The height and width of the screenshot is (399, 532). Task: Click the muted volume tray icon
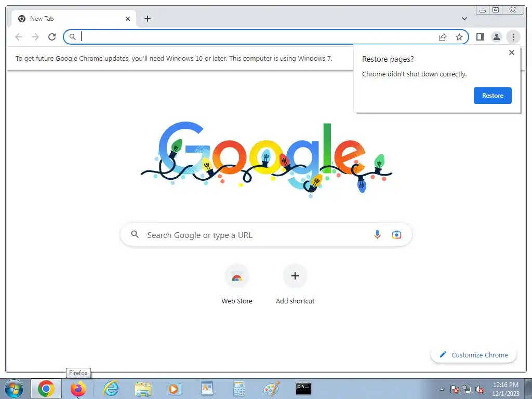[480, 389]
